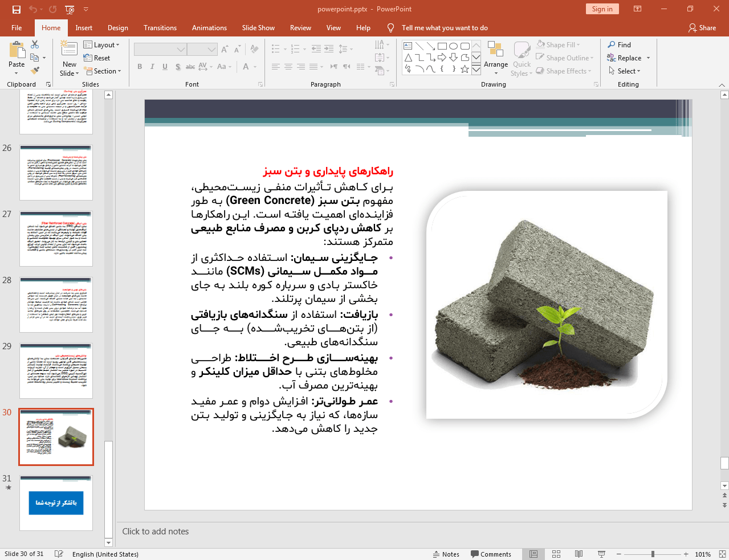Open Ribbon Display Options icon
729x560 pixels.
pos(638,9)
